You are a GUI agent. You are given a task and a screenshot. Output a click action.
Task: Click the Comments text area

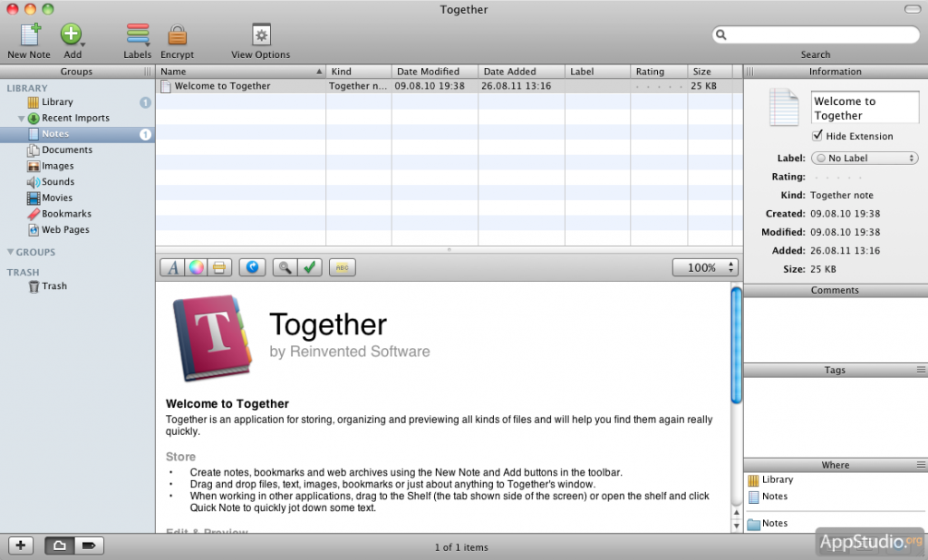pyautogui.click(x=836, y=330)
